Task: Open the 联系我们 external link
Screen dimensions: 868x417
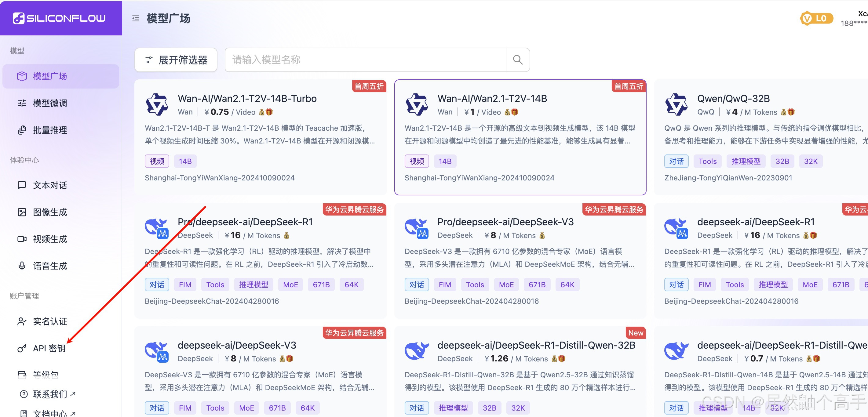Action: (50, 394)
